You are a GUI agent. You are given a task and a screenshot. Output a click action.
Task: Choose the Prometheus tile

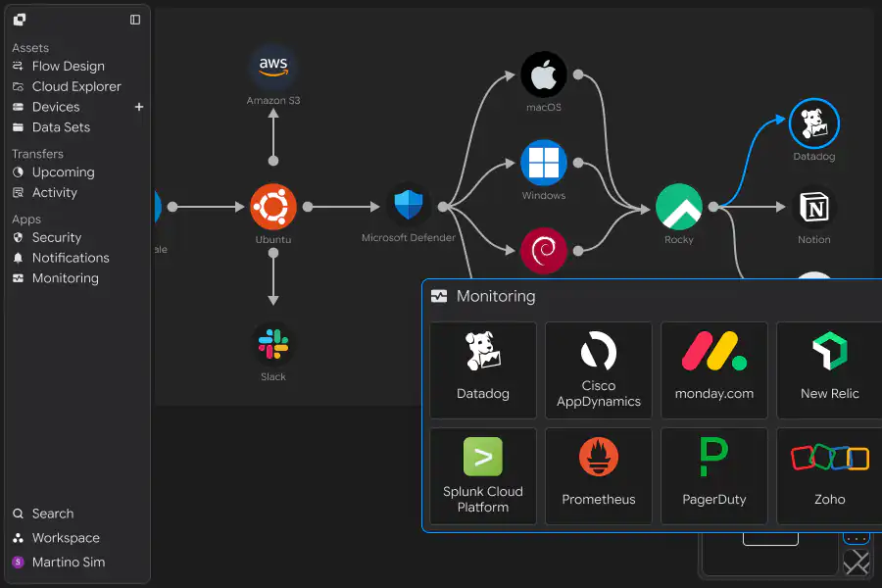coord(599,476)
